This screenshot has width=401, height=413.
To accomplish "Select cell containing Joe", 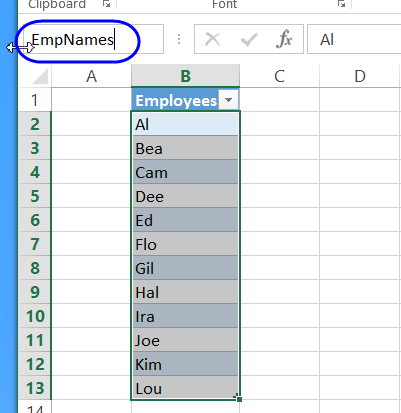I will pos(185,340).
